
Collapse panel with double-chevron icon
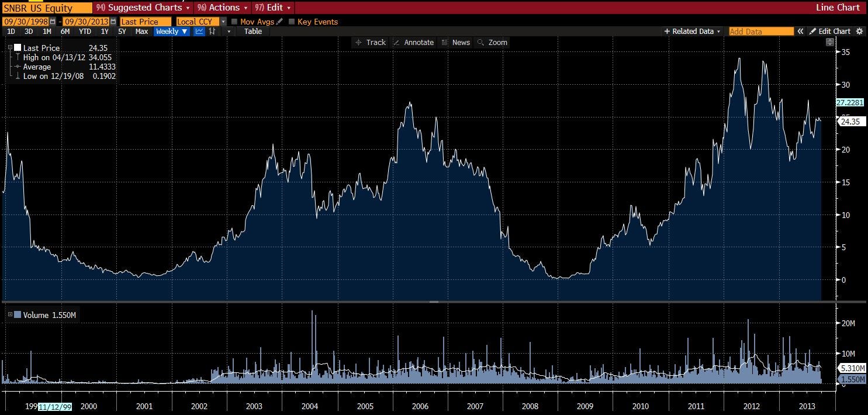click(x=801, y=32)
